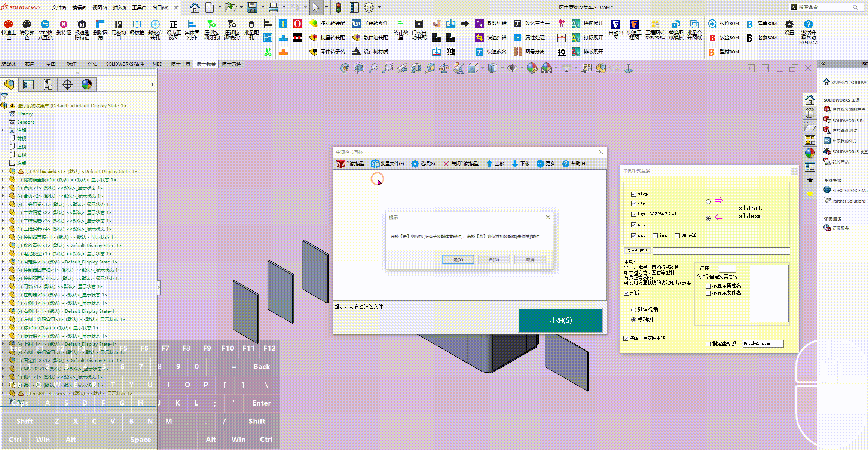The height and width of the screenshot is (450, 868).
Task: Click 否(N) button in dialog prompt
Action: [x=494, y=259]
